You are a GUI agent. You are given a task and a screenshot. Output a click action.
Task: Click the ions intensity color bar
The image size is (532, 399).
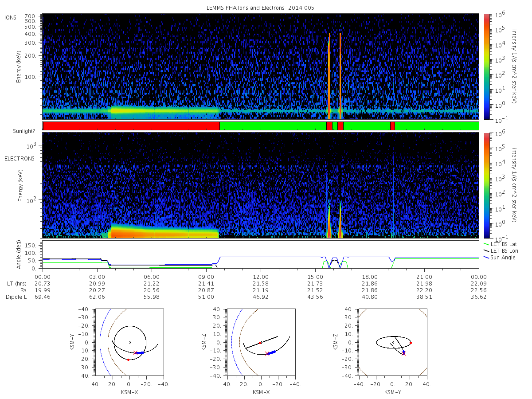click(x=486, y=66)
